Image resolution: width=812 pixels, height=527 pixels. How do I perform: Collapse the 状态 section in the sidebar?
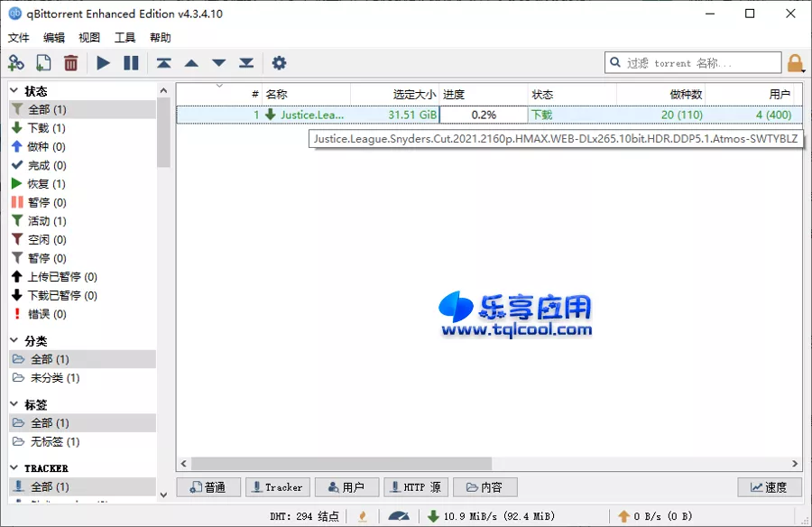point(13,90)
